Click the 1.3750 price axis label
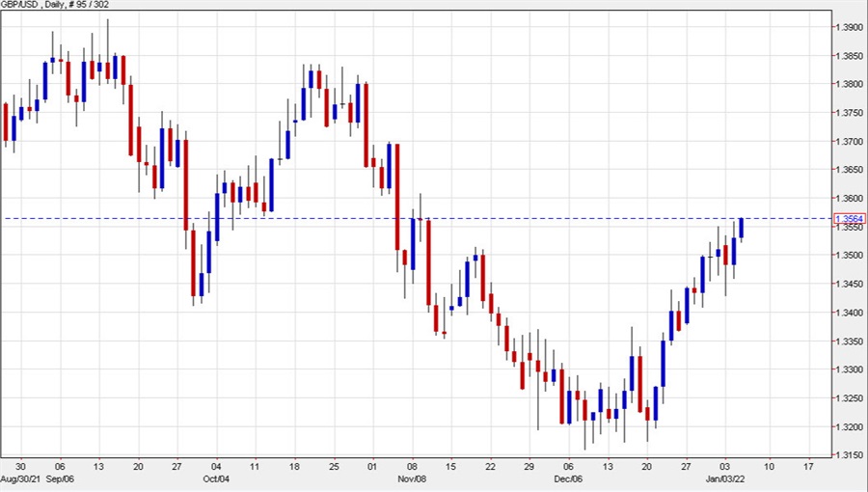868x492 pixels. [x=850, y=113]
